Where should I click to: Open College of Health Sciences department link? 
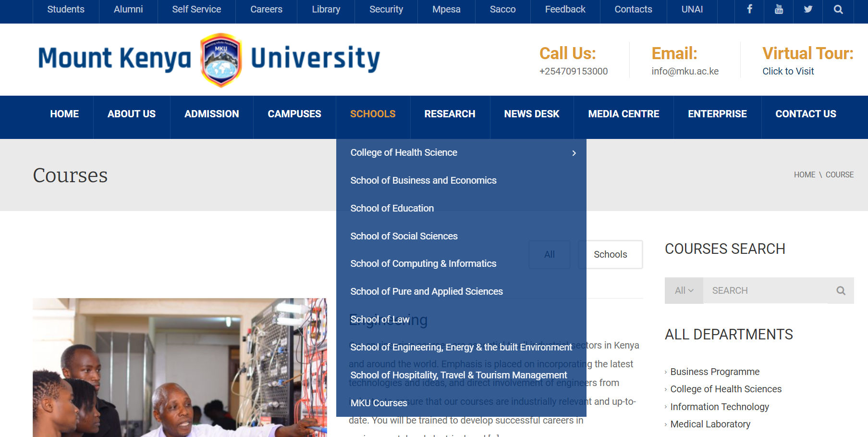(726, 389)
